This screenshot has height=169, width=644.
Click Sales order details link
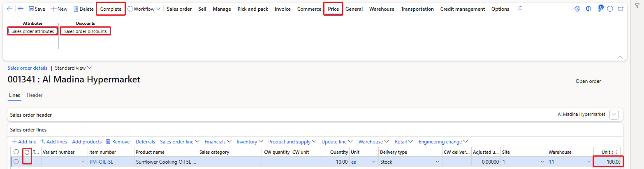point(28,68)
